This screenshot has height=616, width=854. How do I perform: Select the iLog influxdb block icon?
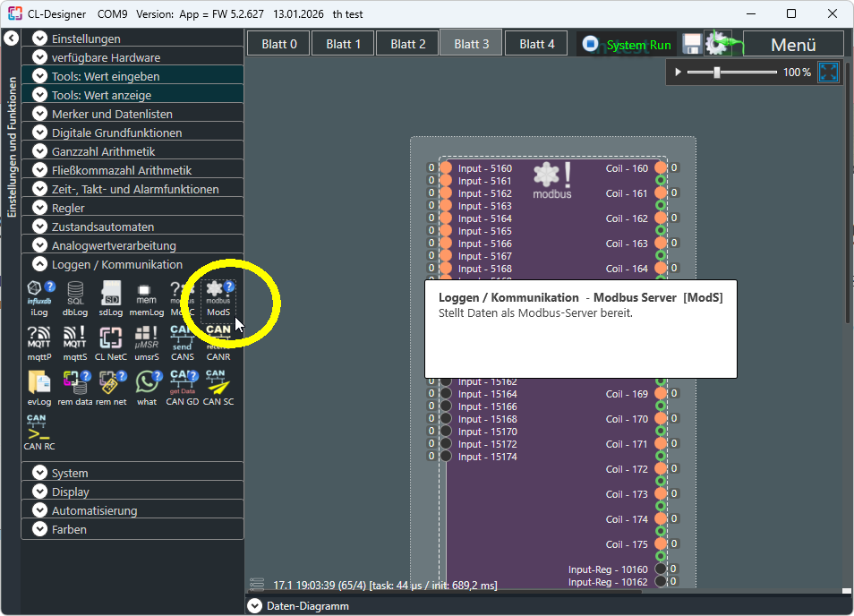tap(39, 293)
